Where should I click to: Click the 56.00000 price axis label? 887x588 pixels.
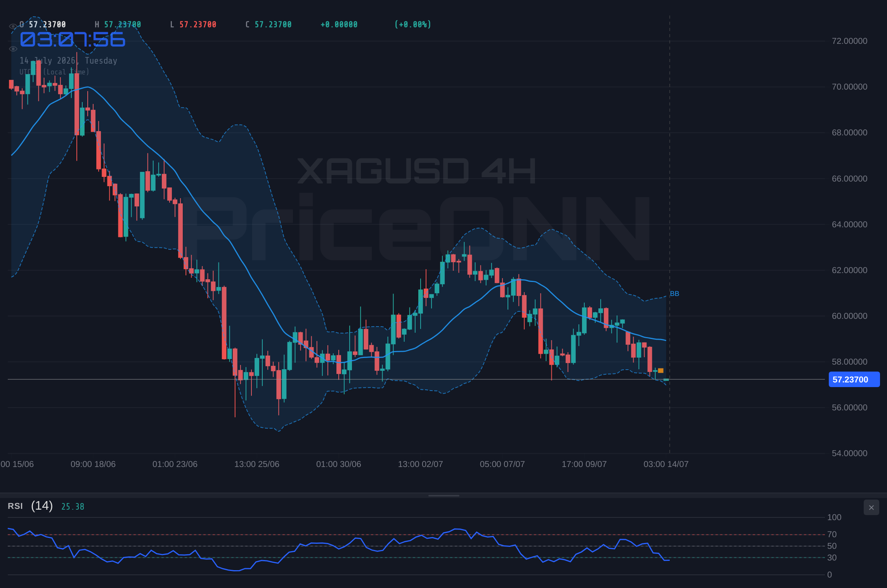pos(849,408)
